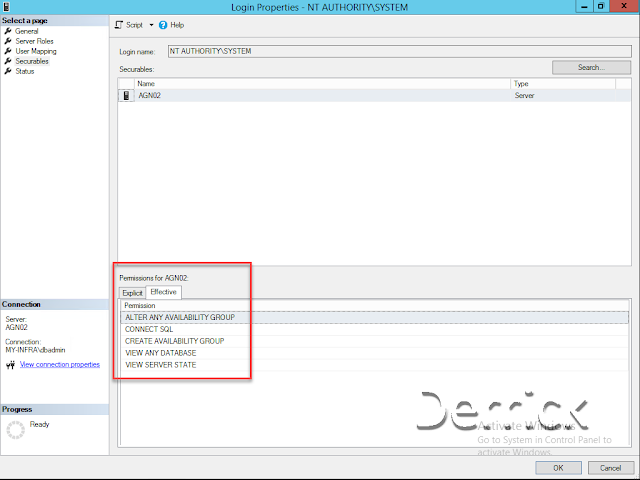Click the window title bar icon
This screenshot has height=480, width=640.
(x=6, y=7)
